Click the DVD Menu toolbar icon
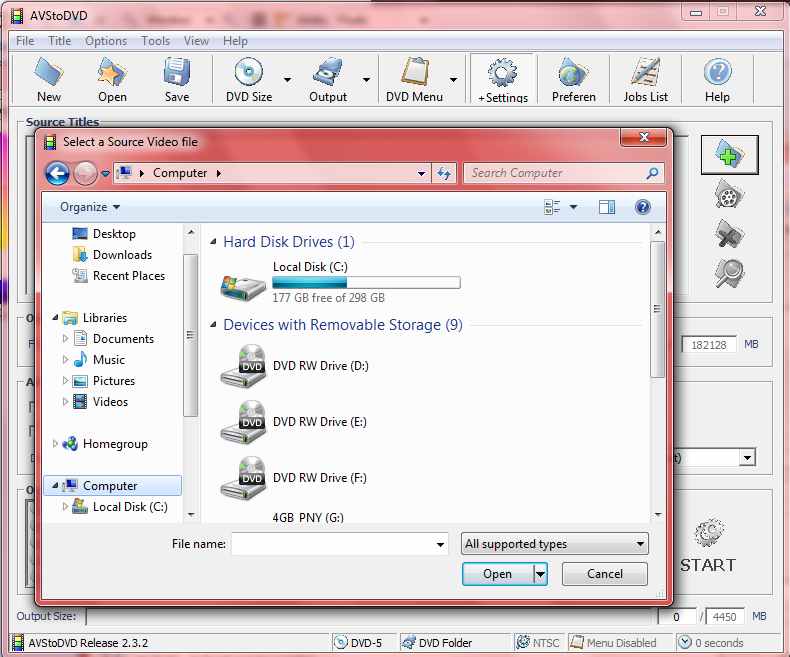Screen dimensions: 790x657 [415, 72]
